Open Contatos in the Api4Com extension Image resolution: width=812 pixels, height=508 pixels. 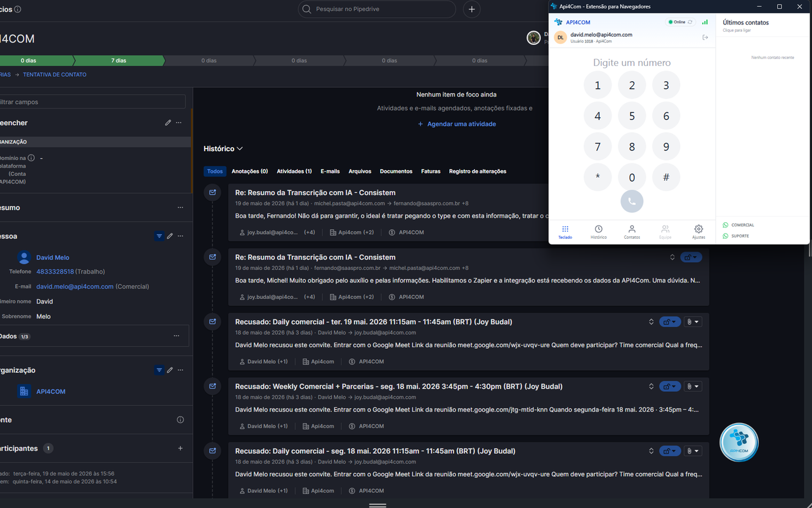pos(632,232)
